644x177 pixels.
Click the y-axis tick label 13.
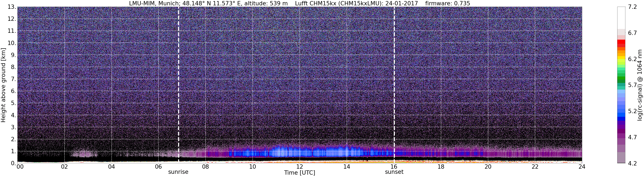pos(12,7)
